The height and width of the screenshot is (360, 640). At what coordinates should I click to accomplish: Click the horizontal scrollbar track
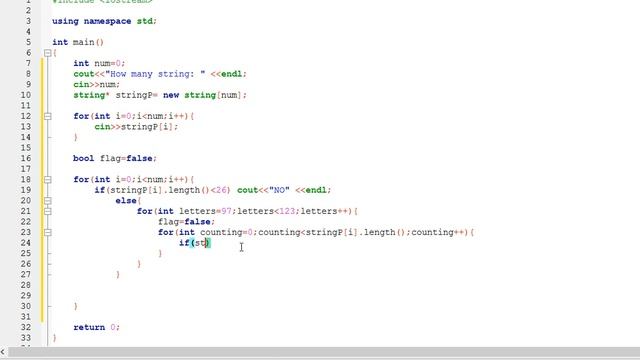(323, 351)
